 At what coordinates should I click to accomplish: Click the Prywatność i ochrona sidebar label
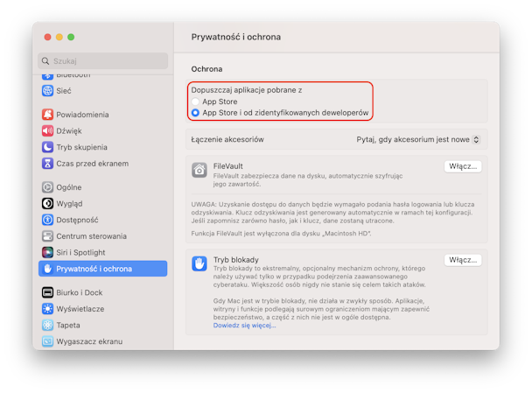[94, 269]
